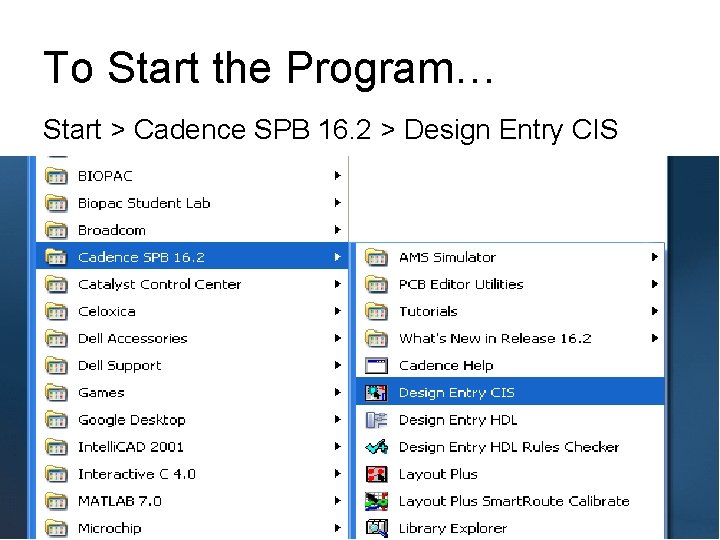Click the AMS Simulator folder icon
The width and height of the screenshot is (720, 540).
click(376, 257)
